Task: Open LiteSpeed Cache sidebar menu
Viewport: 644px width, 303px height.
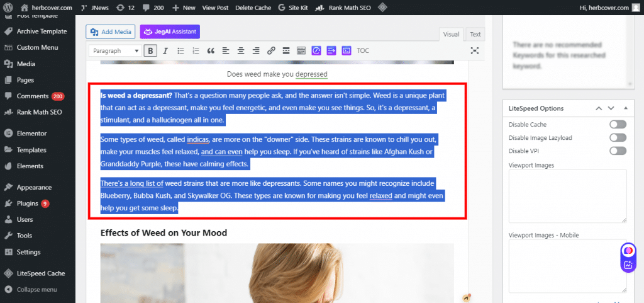Action: pos(38,273)
